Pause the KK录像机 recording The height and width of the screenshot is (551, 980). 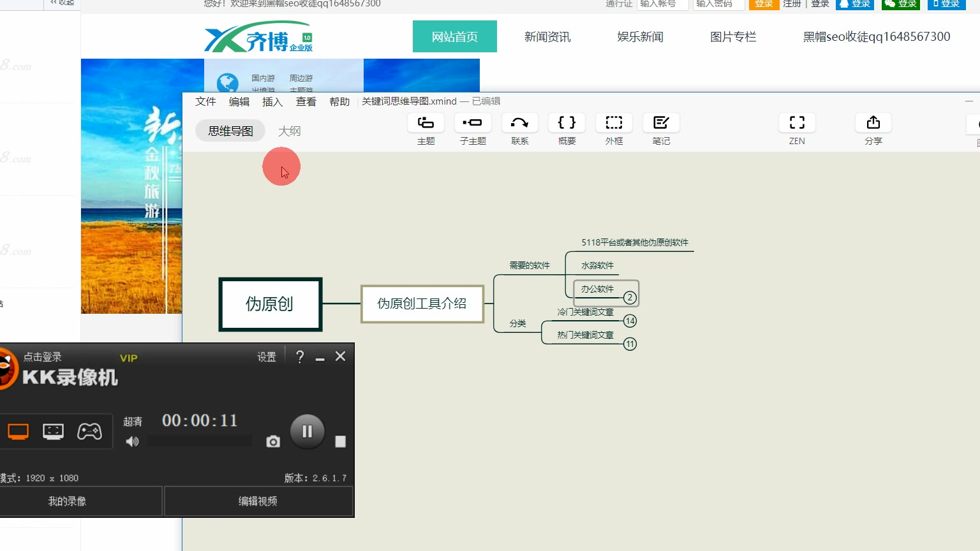tap(308, 432)
